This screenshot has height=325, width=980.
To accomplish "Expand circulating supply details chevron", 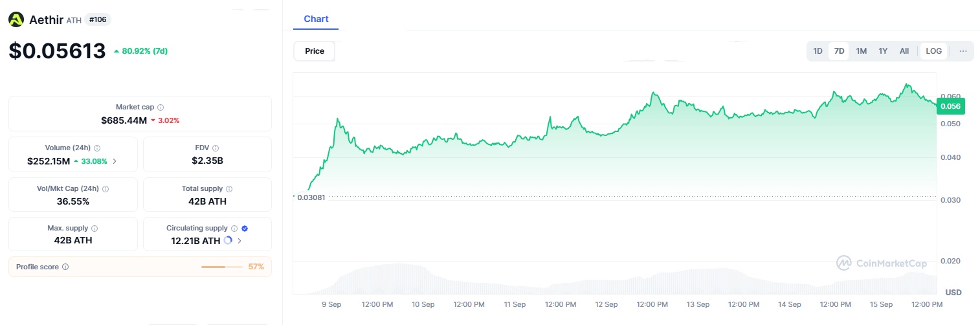I will tap(239, 241).
